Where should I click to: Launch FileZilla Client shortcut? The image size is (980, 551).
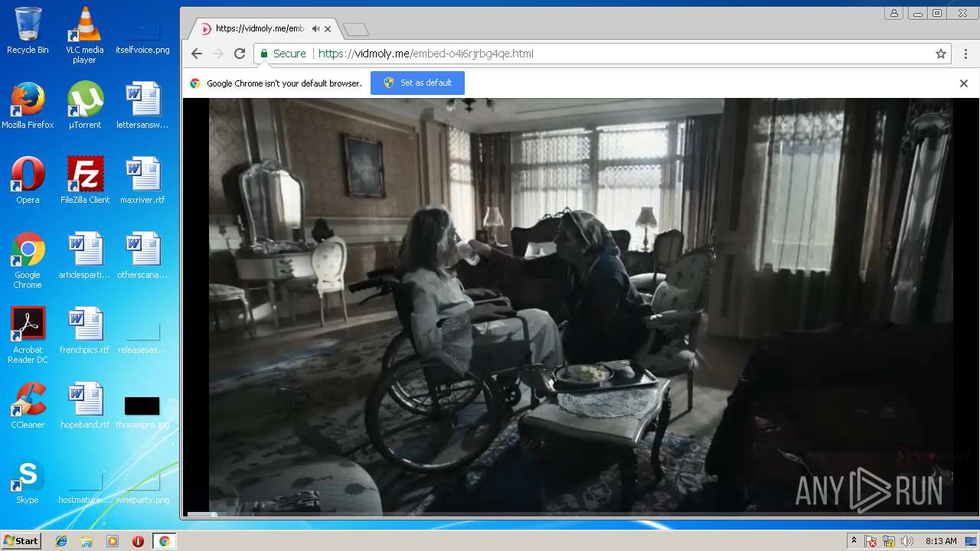[85, 181]
